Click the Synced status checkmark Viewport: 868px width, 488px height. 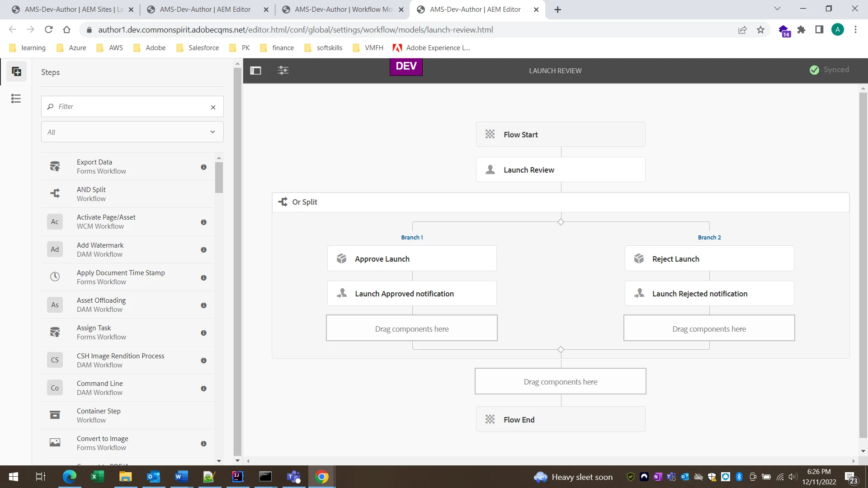click(x=814, y=70)
